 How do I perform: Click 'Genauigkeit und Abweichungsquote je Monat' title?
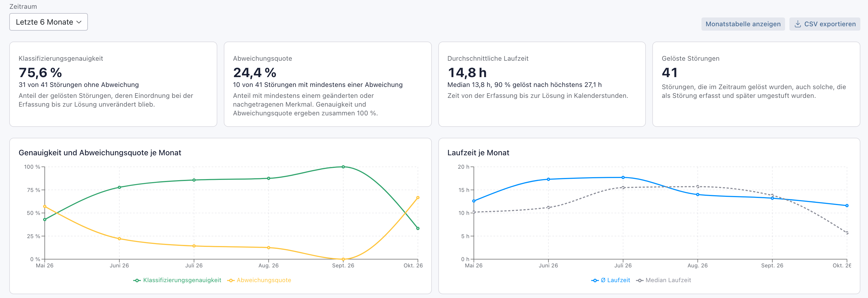(100, 153)
